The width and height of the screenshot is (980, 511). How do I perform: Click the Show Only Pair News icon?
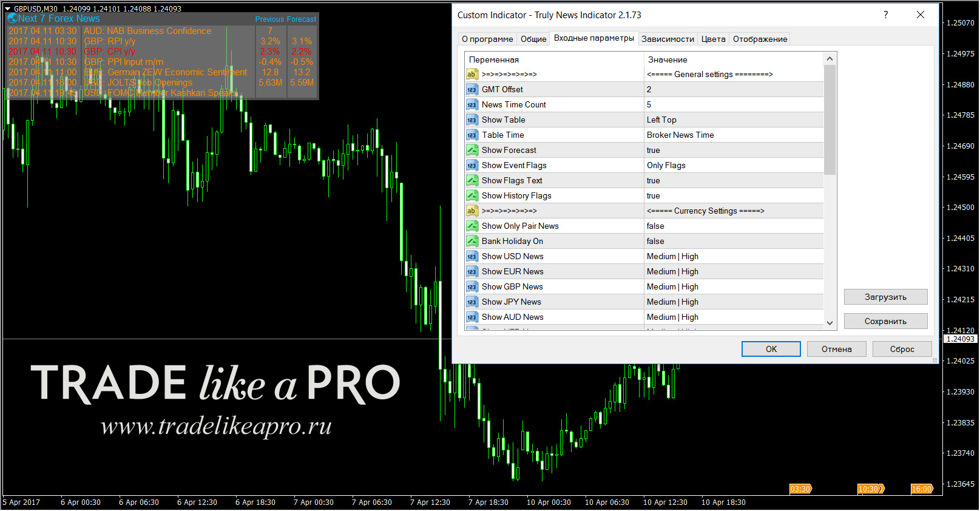click(x=471, y=226)
